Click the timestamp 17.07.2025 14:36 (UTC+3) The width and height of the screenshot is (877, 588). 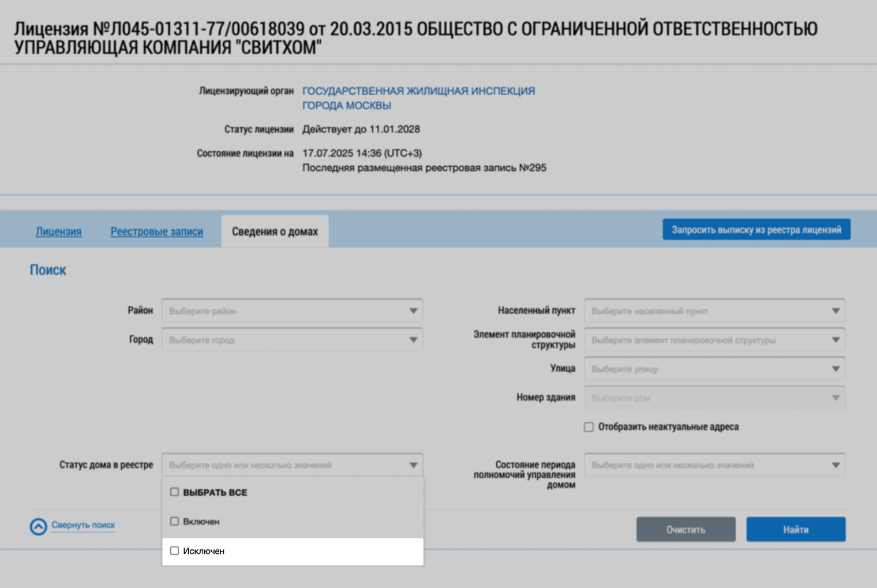coord(362,153)
